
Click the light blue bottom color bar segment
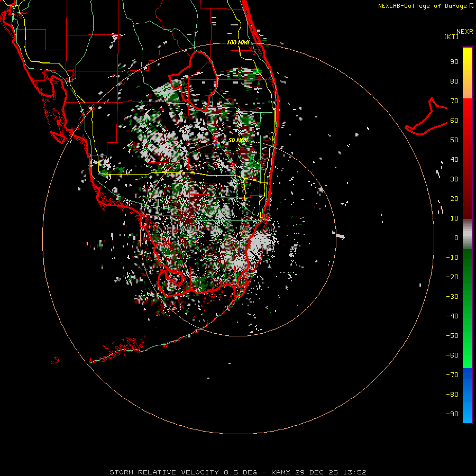pos(467,411)
